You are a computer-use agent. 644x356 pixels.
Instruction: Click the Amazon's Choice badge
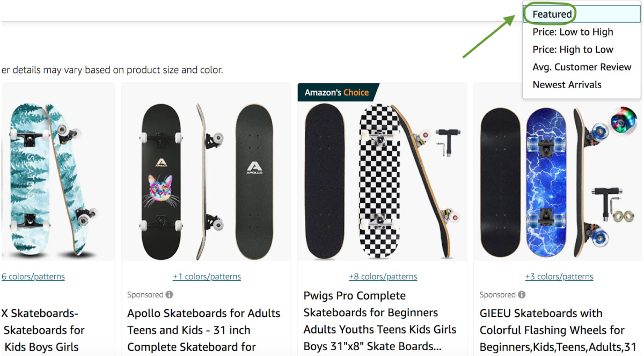click(x=337, y=92)
